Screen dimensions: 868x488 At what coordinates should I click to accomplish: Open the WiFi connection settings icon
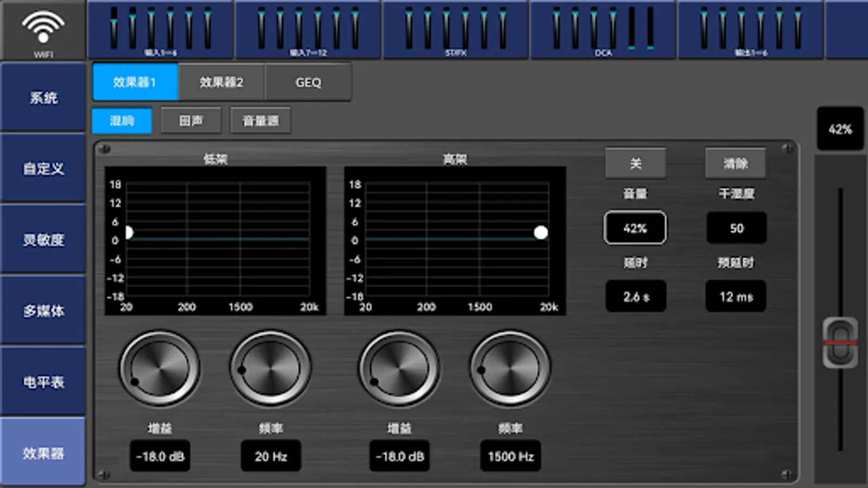[43, 30]
